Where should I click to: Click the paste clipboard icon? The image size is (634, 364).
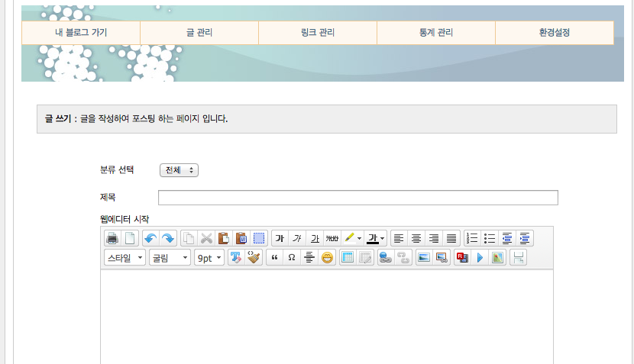[x=224, y=238]
